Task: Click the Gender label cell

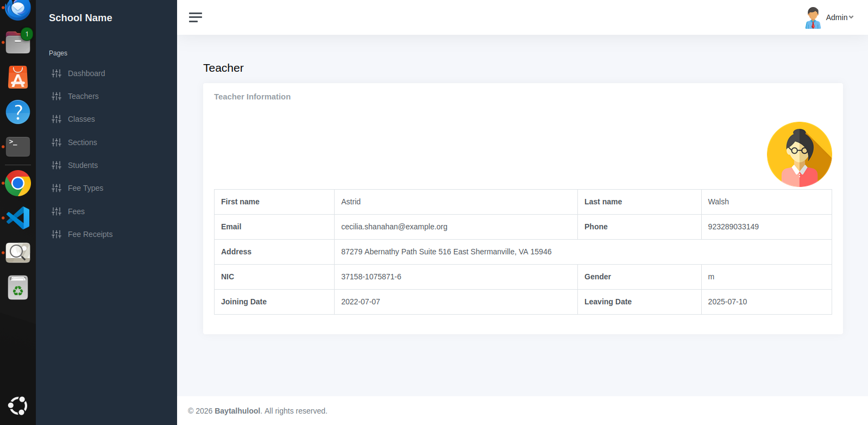Action: pos(639,277)
